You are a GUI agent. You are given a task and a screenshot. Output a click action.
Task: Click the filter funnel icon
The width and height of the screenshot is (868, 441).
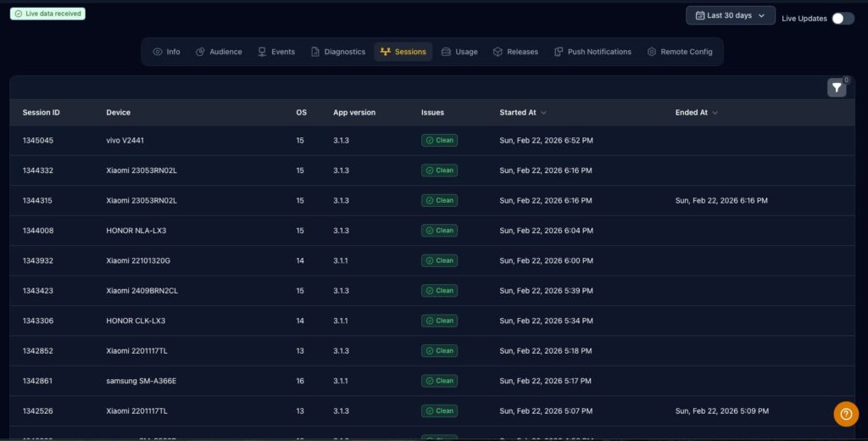tap(836, 87)
